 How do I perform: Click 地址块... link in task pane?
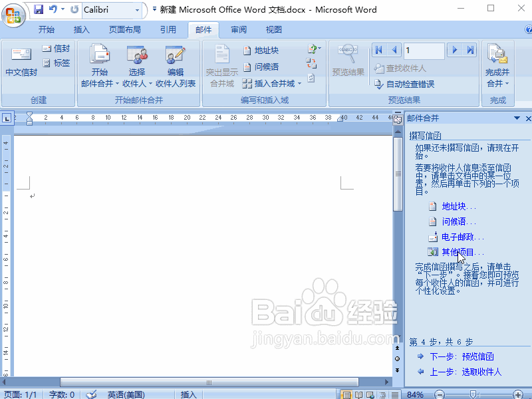[459, 206]
